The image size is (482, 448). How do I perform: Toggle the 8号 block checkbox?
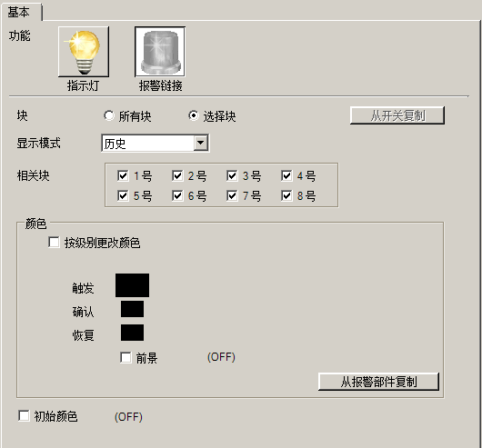click(286, 195)
